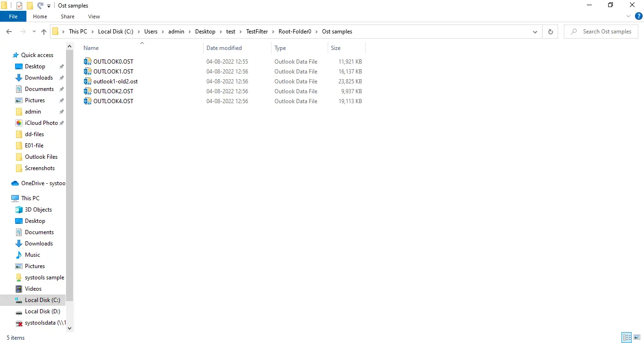644x343 pixels.
Task: Click the 23,825 KB size cell
Action: click(350, 82)
